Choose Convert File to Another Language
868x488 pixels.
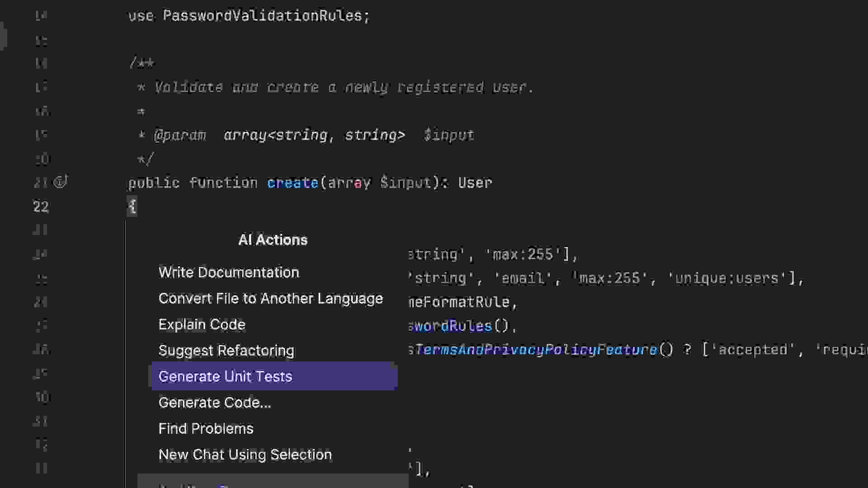(271, 299)
